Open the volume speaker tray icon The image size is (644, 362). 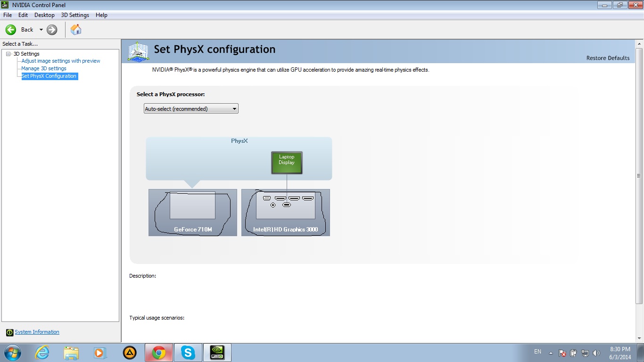[596, 353]
